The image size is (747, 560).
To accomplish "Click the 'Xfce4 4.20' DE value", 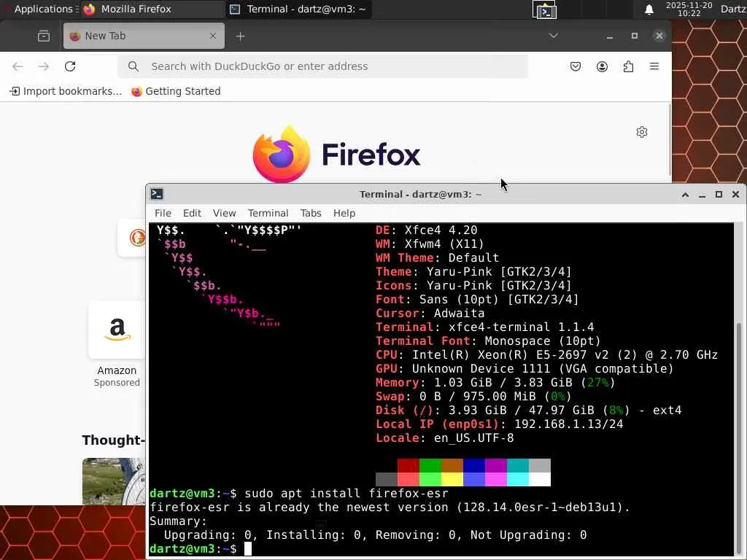I will pos(441,230).
